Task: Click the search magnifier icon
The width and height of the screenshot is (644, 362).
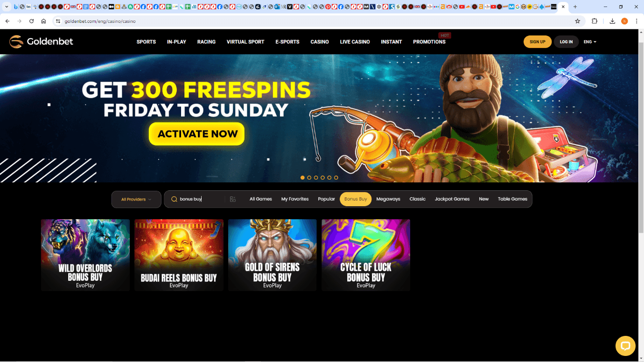Action: (174, 199)
